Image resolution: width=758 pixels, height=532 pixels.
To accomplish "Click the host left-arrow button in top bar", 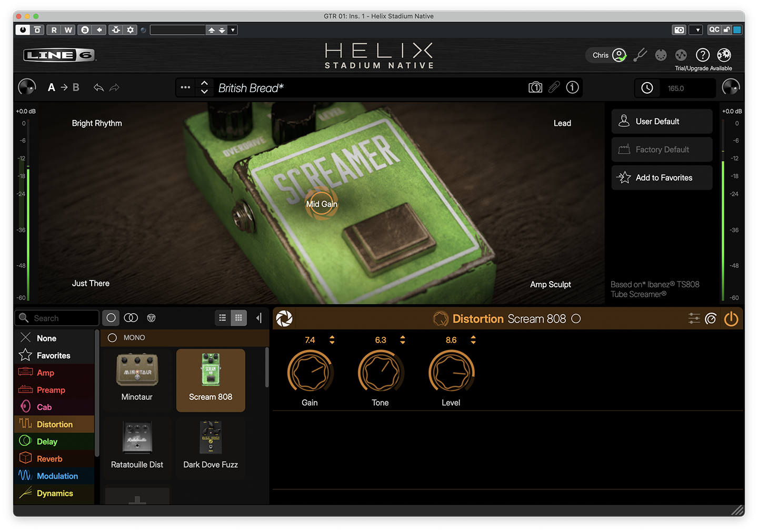I will (x=99, y=30).
